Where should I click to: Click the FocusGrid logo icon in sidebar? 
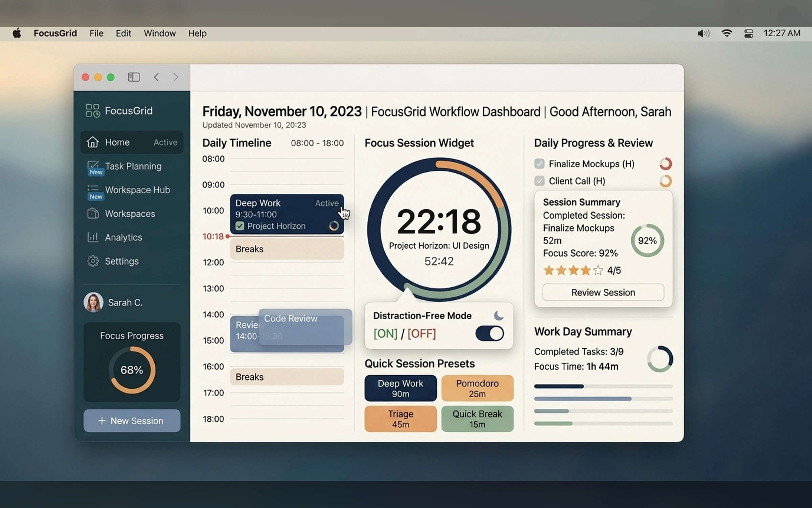click(93, 111)
